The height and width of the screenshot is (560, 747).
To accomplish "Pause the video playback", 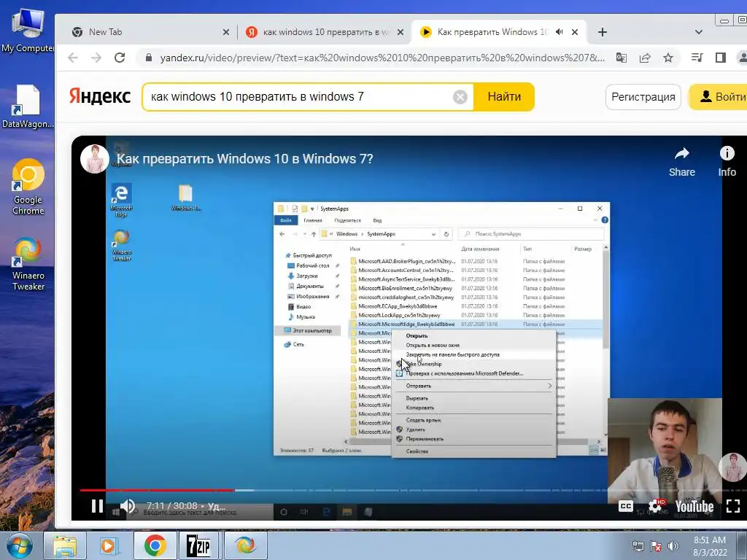I will click(97, 506).
